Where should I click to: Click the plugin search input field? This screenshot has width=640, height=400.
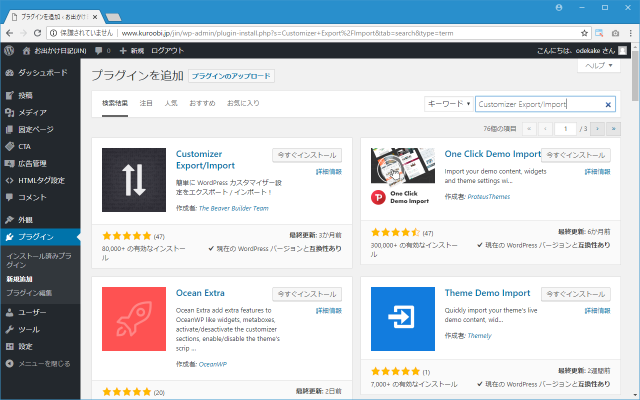point(538,104)
